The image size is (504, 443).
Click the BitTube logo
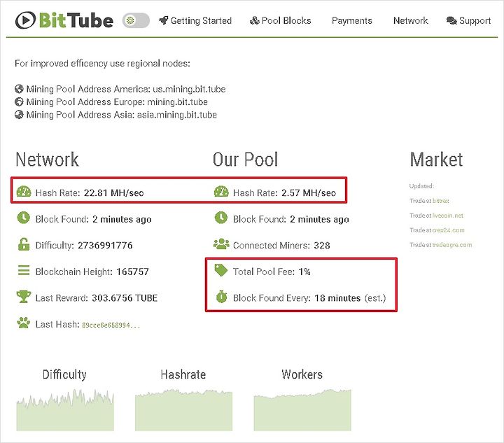(x=64, y=20)
